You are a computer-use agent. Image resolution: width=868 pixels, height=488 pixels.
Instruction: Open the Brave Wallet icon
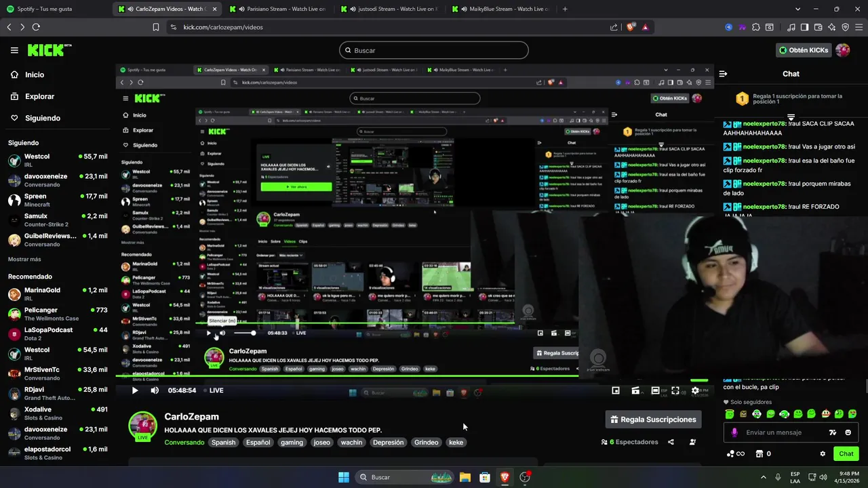(x=818, y=27)
